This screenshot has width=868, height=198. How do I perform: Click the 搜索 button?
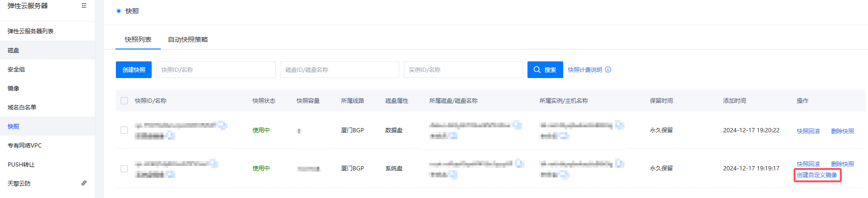pyautogui.click(x=545, y=69)
